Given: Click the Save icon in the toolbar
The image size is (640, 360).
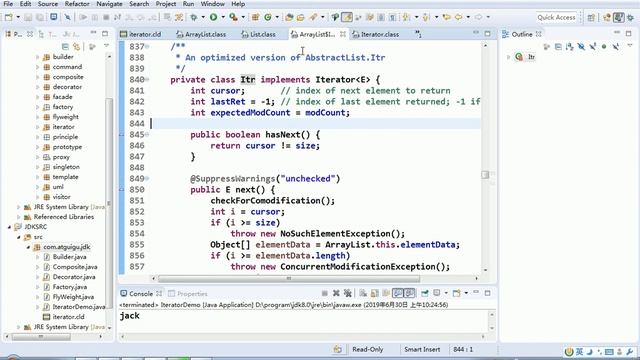Looking at the screenshot, I should click(x=28, y=17).
